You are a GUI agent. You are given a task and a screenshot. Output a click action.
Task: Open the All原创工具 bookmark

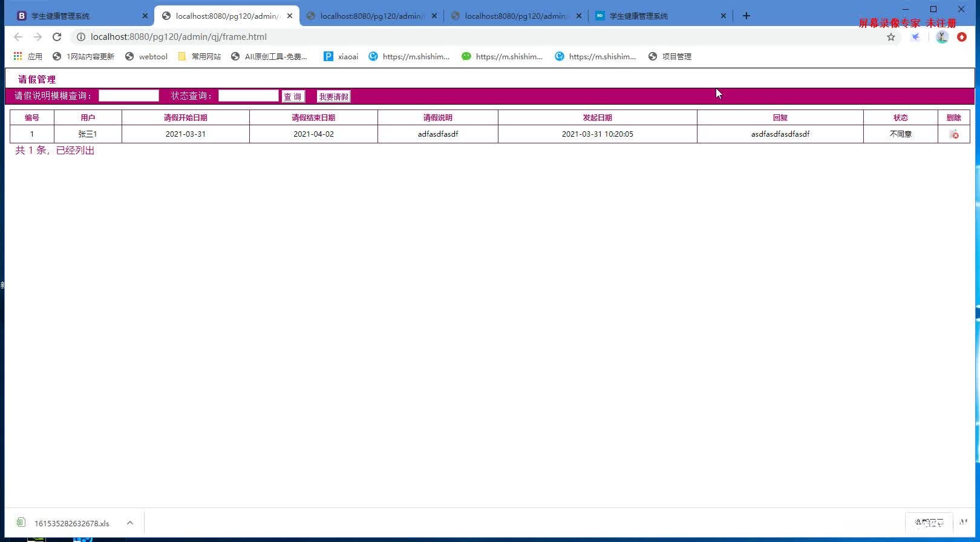coord(270,56)
